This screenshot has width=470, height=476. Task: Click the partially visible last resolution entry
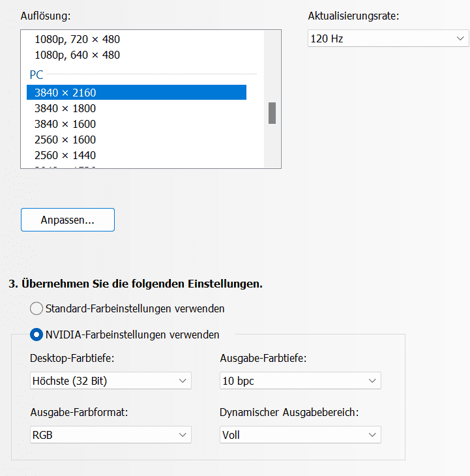[x=65, y=166]
